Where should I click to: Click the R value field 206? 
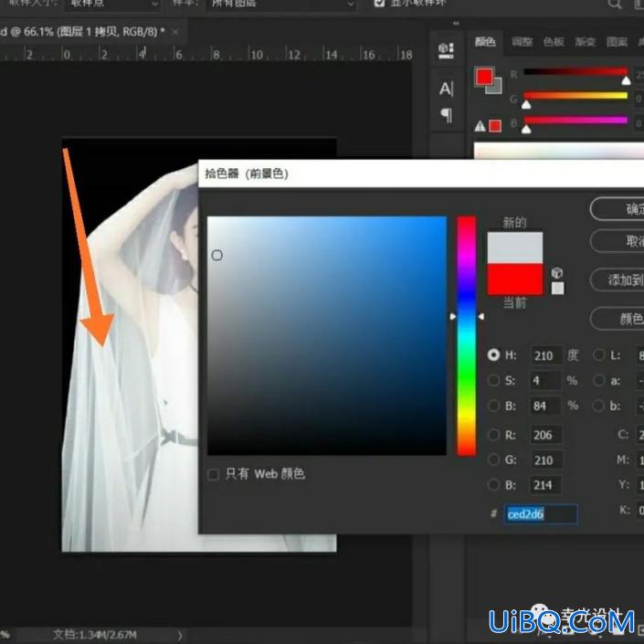(546, 435)
